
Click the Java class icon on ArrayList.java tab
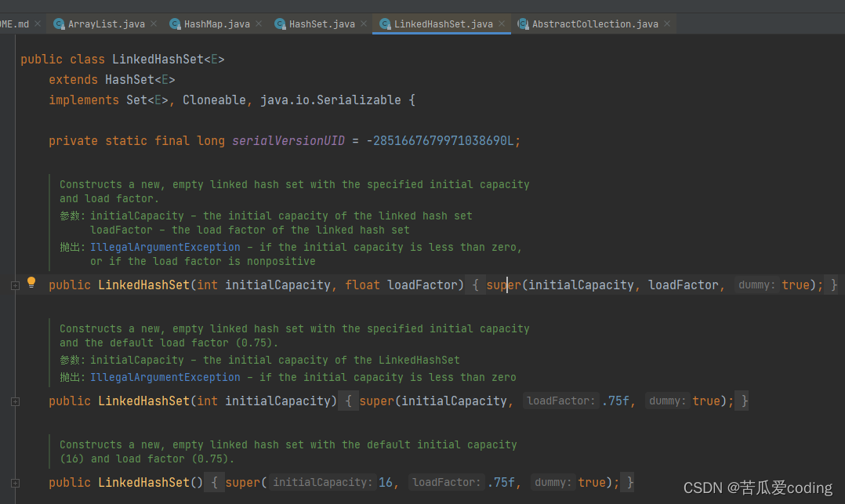[x=59, y=24]
